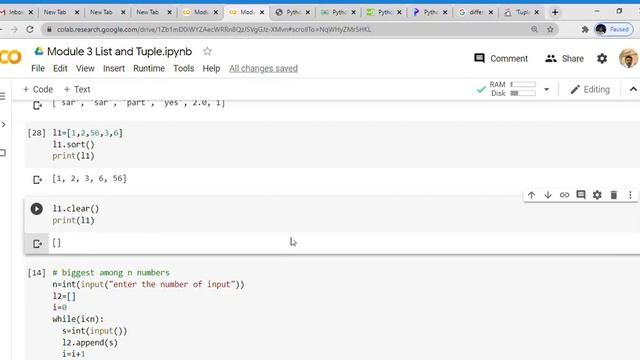
Task: Open the table of contents sidebar
Action: pyautogui.click(x=3, y=96)
